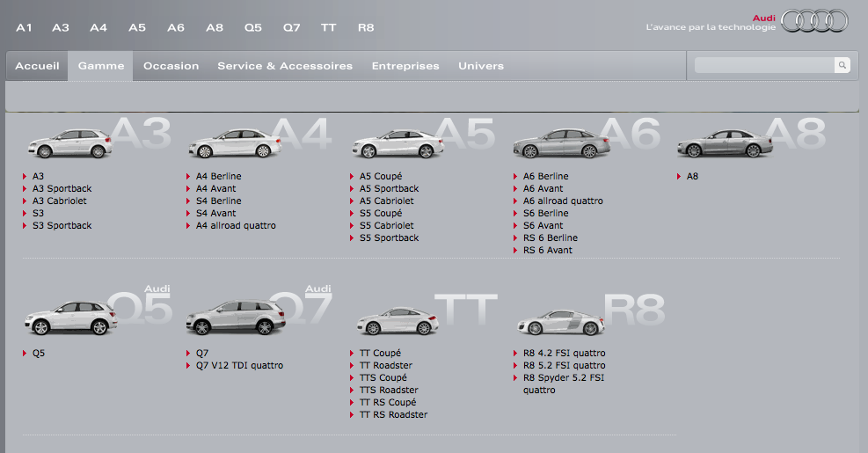Select the Gamme tab
This screenshot has height=453, width=868.
(101, 66)
